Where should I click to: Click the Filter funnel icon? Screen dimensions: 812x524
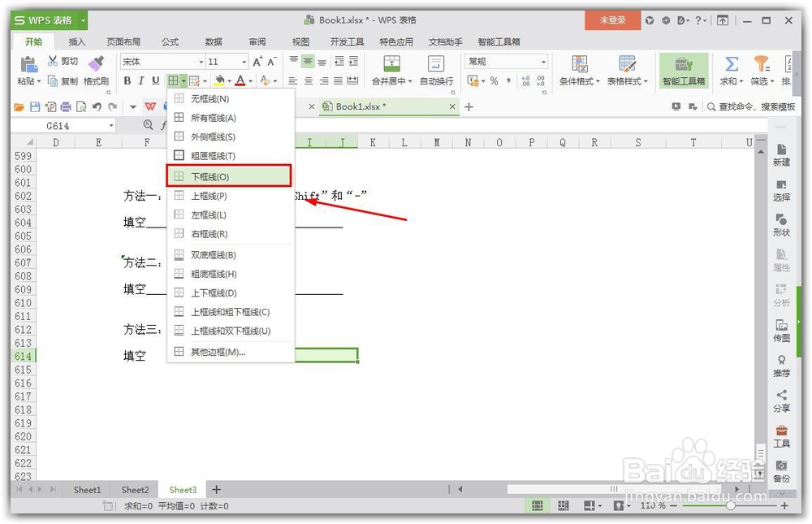[x=762, y=63]
